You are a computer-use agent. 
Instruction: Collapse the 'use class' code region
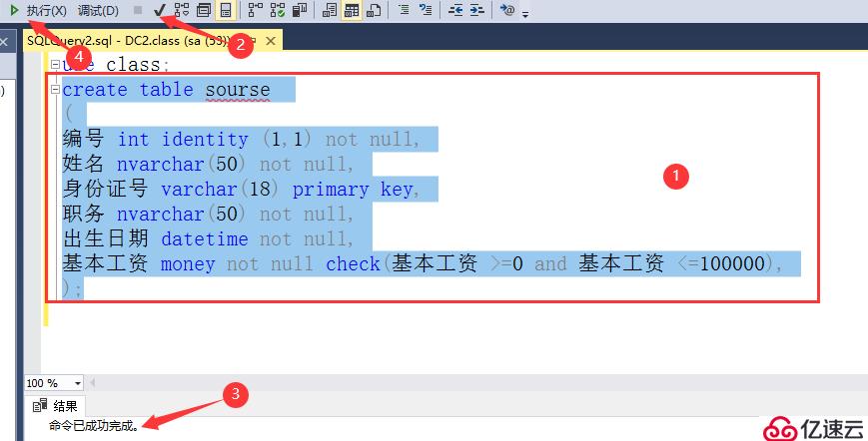(x=55, y=64)
